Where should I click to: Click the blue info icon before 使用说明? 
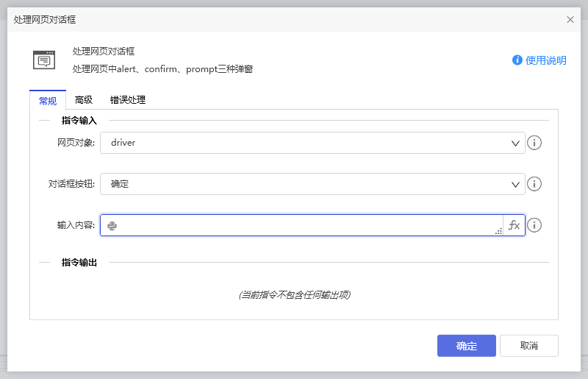coord(517,60)
